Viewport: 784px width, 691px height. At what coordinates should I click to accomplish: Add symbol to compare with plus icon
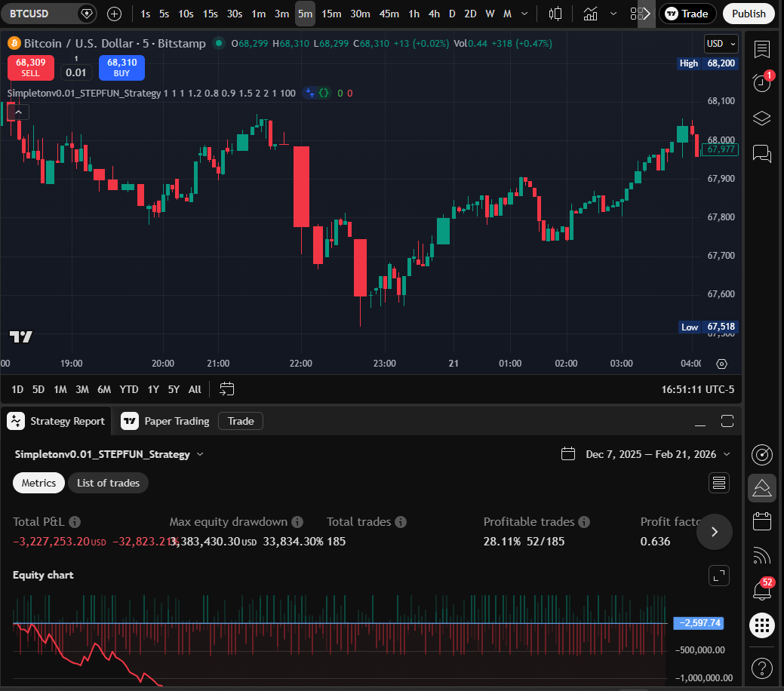(x=115, y=14)
